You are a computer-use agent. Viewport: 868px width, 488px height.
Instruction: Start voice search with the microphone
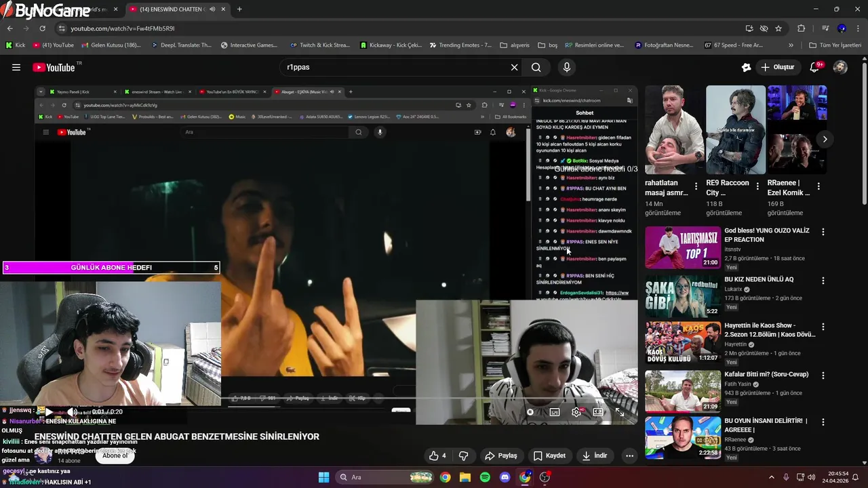(567, 67)
